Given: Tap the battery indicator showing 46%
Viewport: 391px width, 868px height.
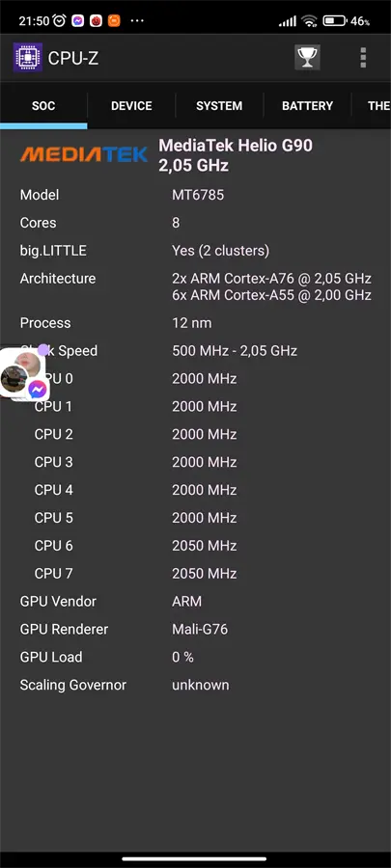Looking at the screenshot, I should pyautogui.click(x=347, y=21).
